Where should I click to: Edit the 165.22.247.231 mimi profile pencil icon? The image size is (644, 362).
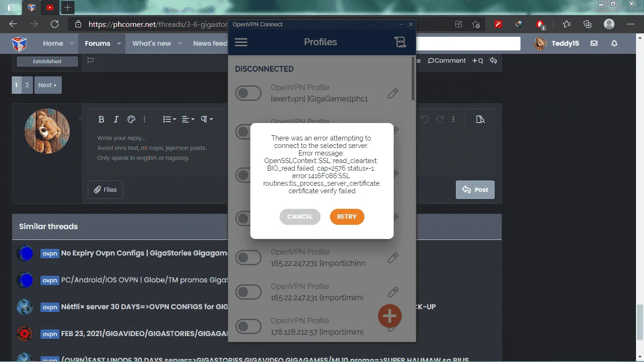[393, 292]
